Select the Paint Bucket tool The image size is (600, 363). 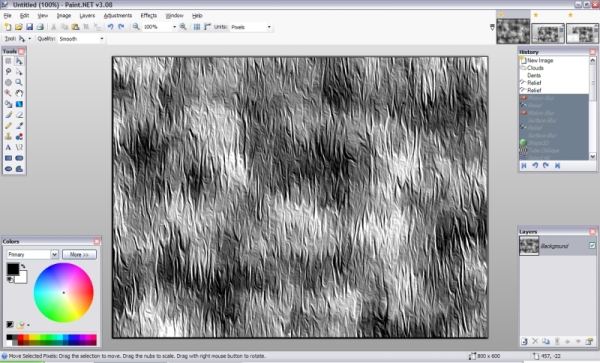[x=8, y=104]
